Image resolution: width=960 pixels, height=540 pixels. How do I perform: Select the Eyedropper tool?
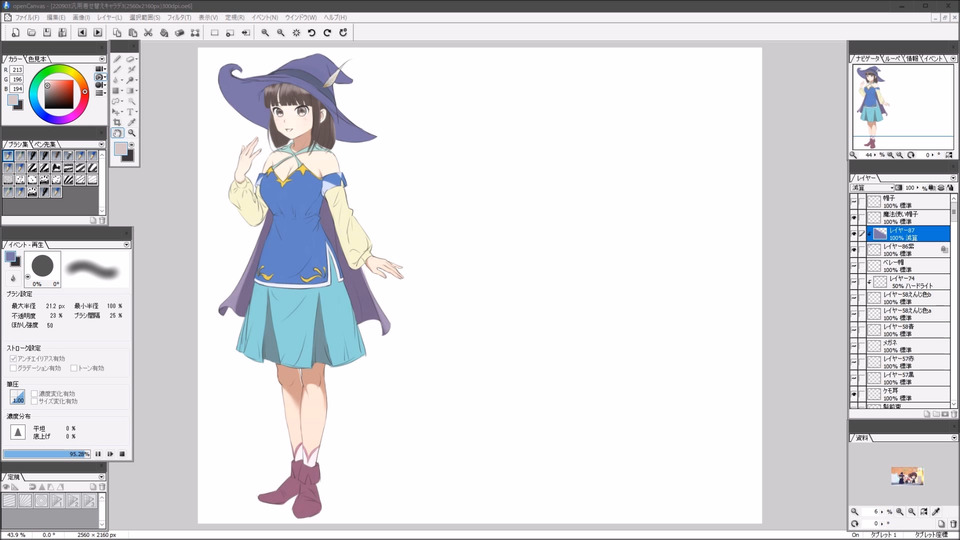pos(131,122)
